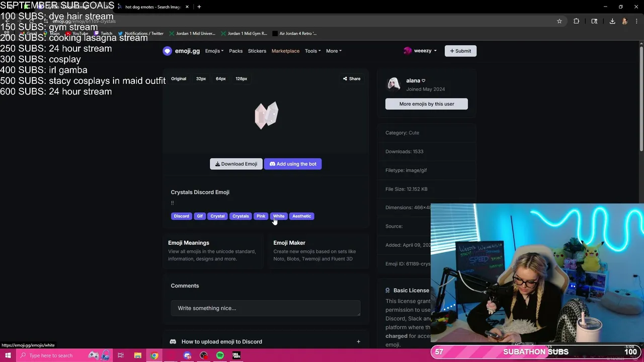Image resolution: width=644 pixels, height=362 pixels.
Task: Click the emoji.gg logo
Action: click(x=181, y=51)
